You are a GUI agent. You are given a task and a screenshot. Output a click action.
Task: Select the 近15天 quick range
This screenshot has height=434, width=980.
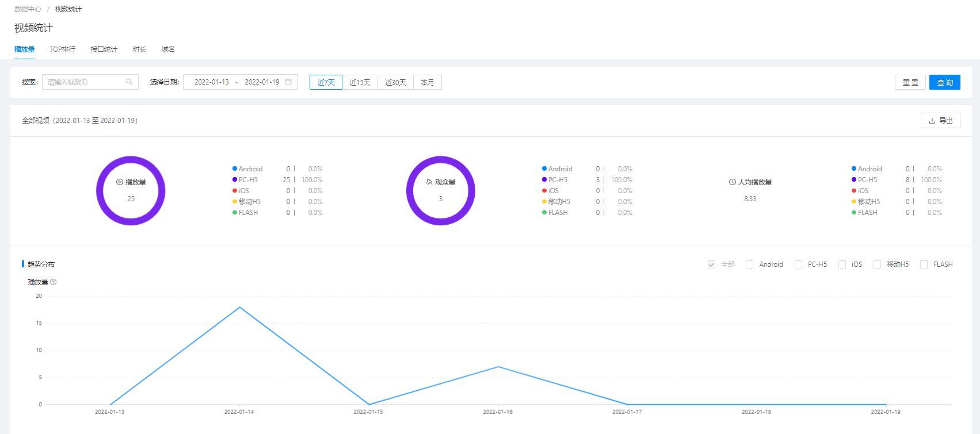tap(360, 82)
